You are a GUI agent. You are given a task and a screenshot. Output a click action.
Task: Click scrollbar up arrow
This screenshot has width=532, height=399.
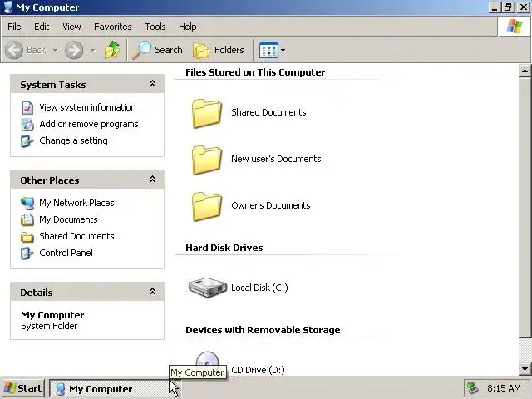coord(525,71)
